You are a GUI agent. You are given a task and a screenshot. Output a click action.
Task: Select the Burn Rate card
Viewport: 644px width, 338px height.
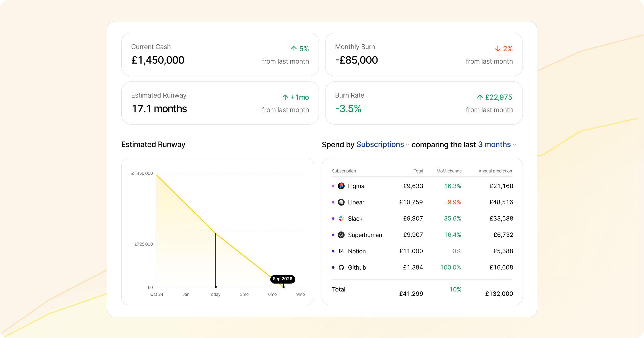(x=424, y=103)
